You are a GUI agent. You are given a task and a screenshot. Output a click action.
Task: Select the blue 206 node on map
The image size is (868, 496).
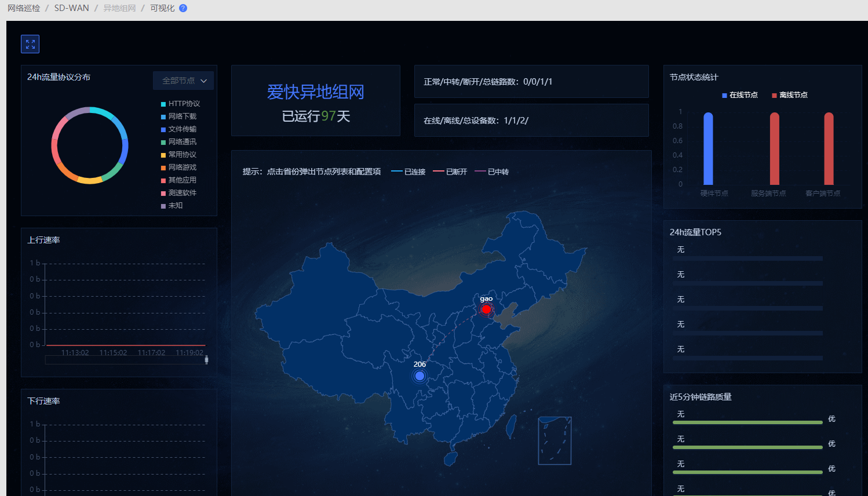click(420, 376)
